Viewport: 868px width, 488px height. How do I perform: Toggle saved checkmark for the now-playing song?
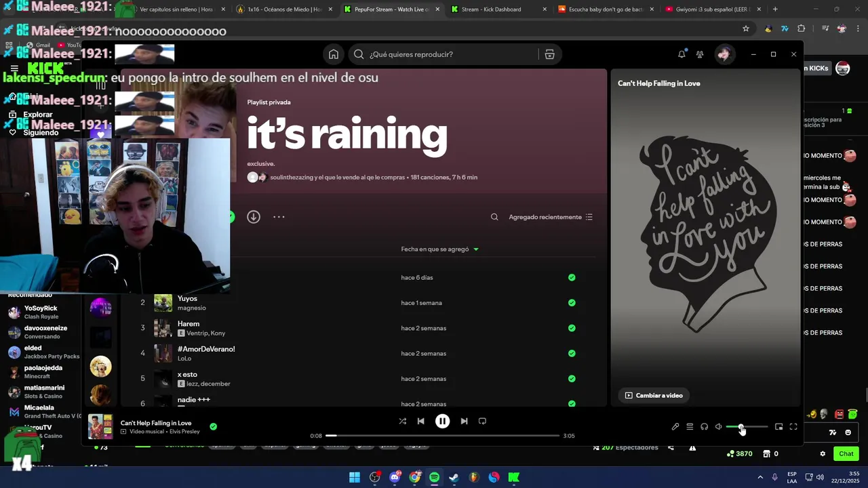pos(213,426)
